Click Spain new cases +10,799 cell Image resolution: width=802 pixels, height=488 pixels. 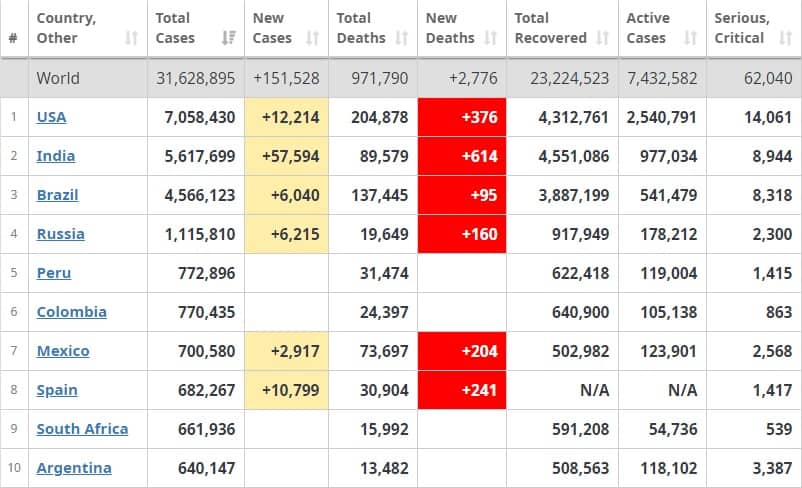tap(286, 390)
